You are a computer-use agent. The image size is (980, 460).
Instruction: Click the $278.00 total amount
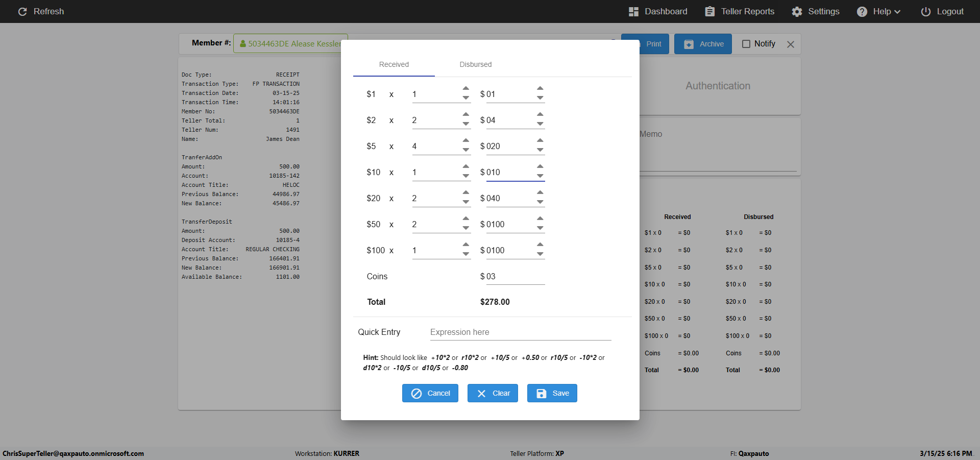[495, 302]
